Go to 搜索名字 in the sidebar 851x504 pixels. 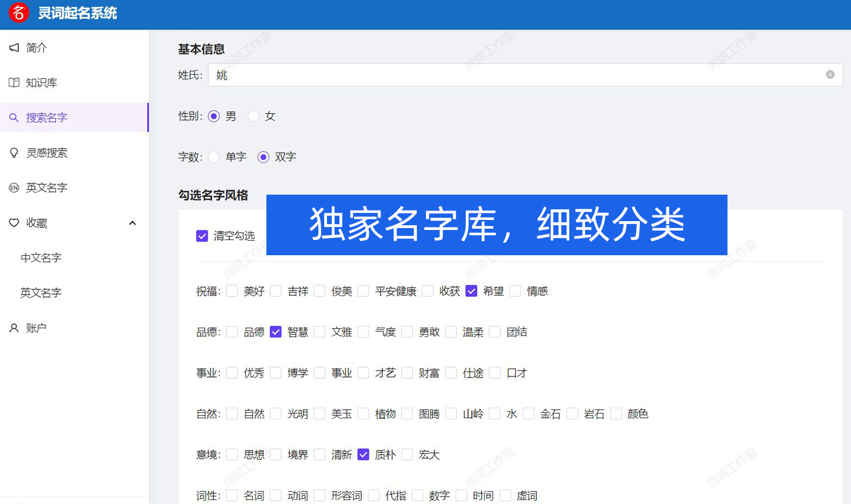(x=74, y=118)
